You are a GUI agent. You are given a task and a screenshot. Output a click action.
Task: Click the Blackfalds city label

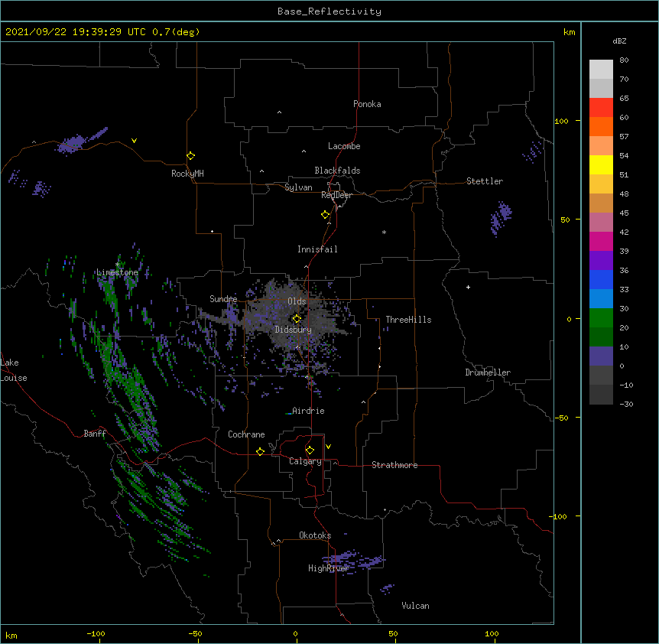337,171
